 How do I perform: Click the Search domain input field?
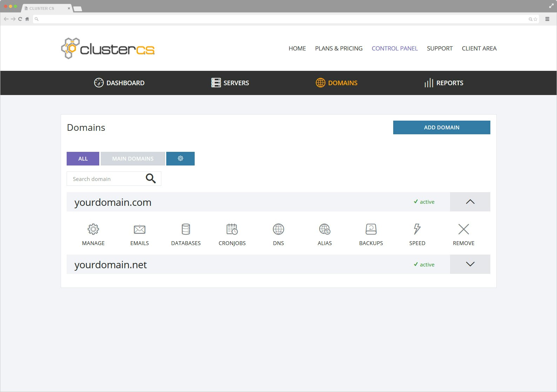pos(114,178)
